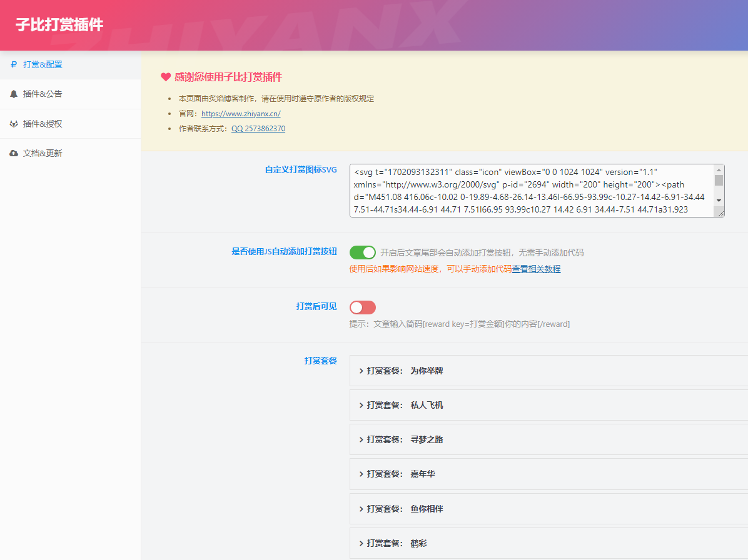Expand the 私人飞机 reward package

(400, 404)
